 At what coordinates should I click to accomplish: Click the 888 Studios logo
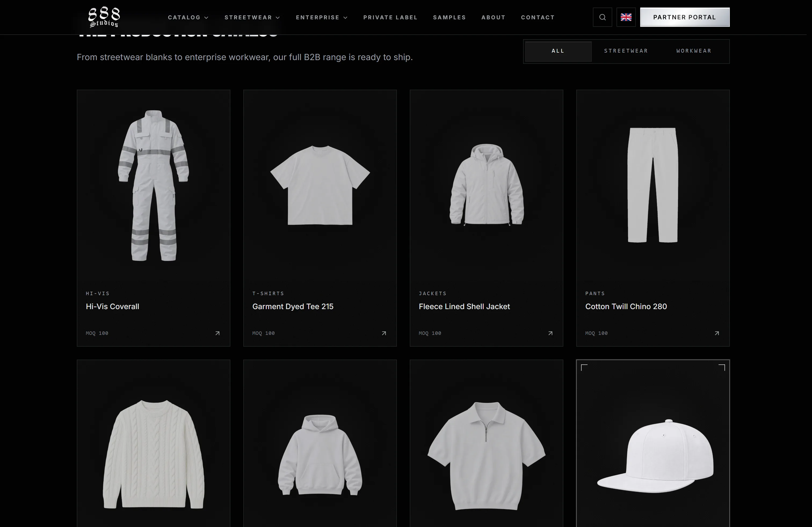point(104,17)
